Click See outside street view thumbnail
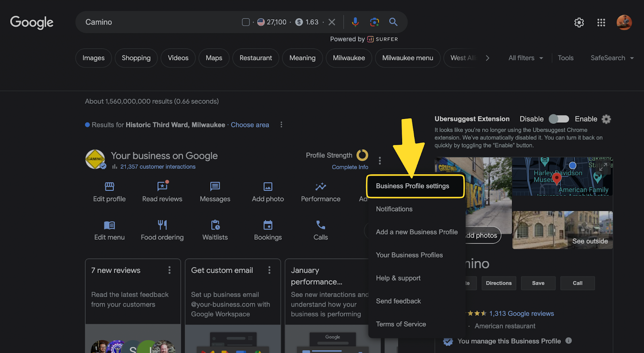The width and height of the screenshot is (644, 353). tap(563, 230)
